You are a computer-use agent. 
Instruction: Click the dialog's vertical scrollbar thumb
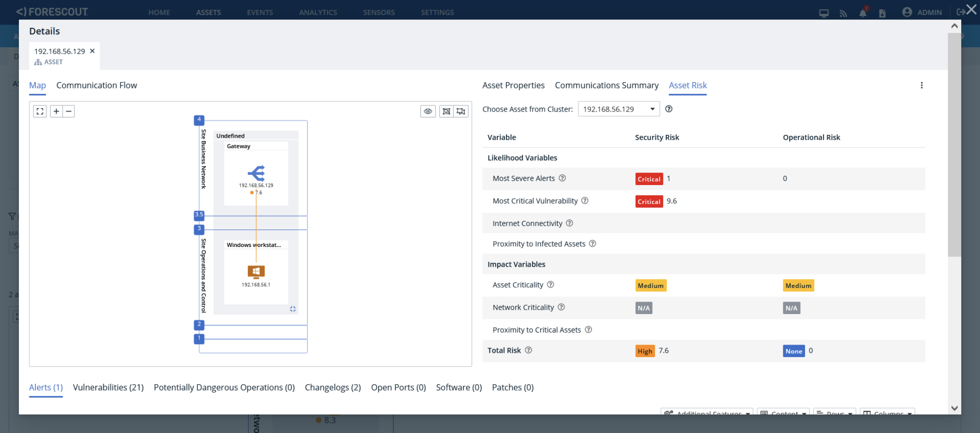click(954, 145)
